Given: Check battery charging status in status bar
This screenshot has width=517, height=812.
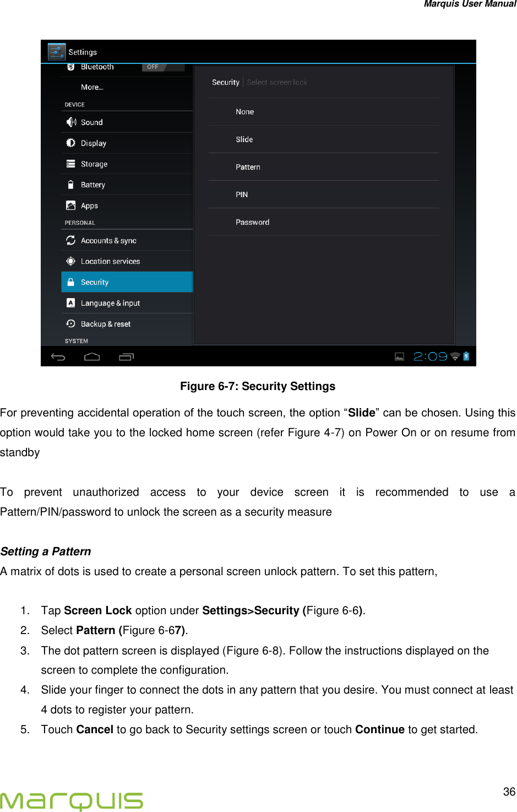Looking at the screenshot, I should [x=466, y=356].
